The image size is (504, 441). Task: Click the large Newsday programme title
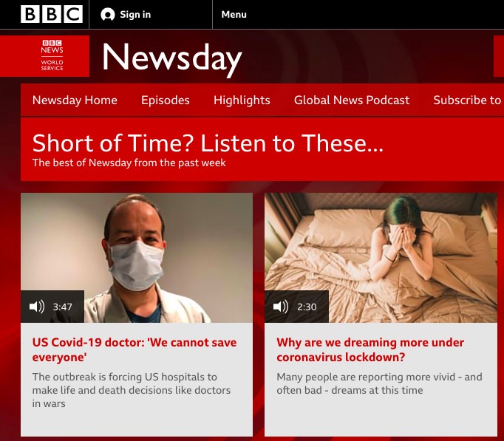(172, 59)
